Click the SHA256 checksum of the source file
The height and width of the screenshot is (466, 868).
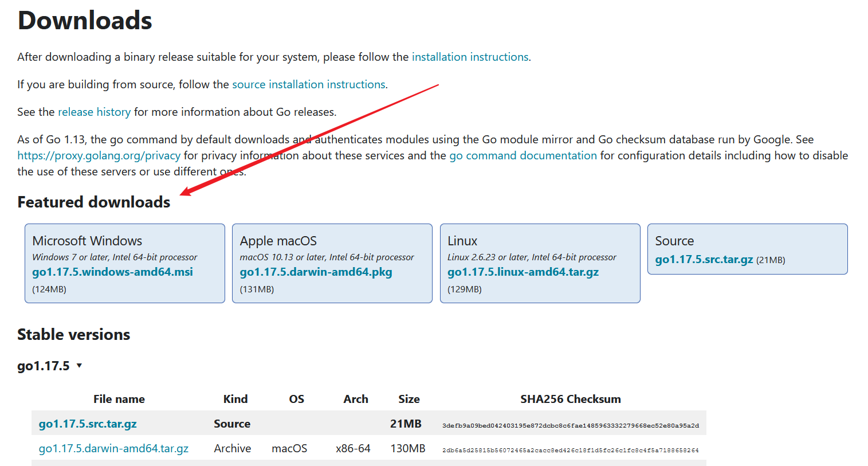tap(570, 425)
